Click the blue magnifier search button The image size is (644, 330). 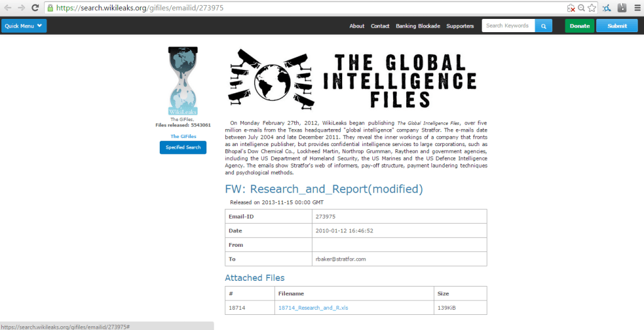tap(543, 26)
